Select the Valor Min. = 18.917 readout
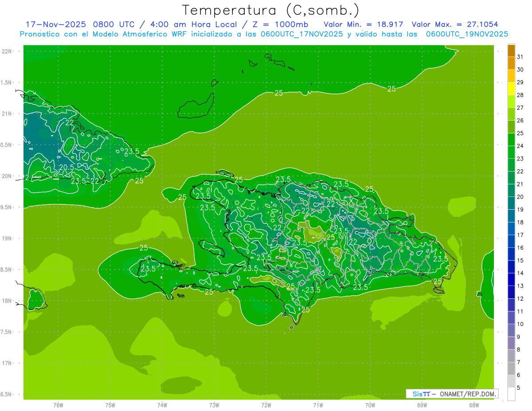This screenshot has height=411, width=532. (x=364, y=24)
